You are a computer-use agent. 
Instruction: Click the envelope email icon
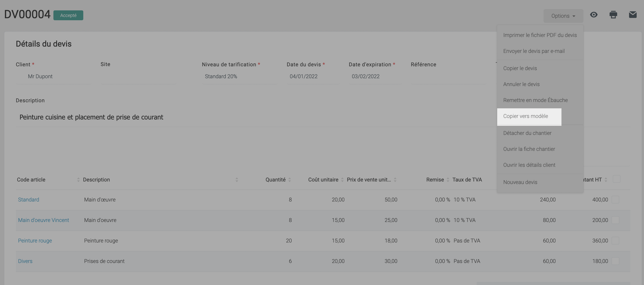pos(633,15)
